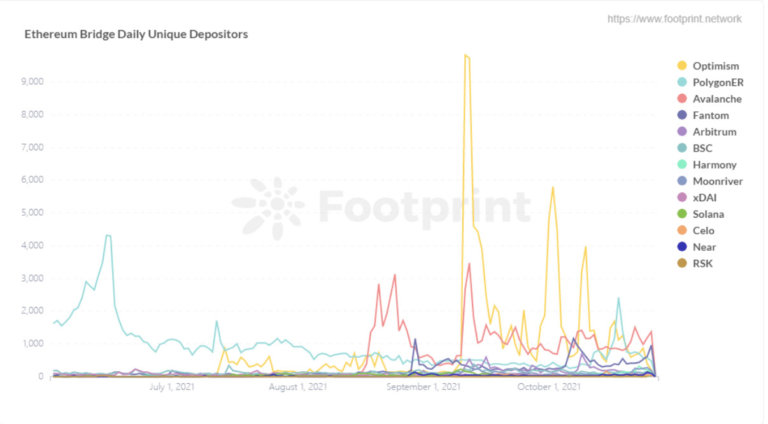Click the September 1, 2021 axis label
This screenshot has width=768, height=424.
point(423,387)
